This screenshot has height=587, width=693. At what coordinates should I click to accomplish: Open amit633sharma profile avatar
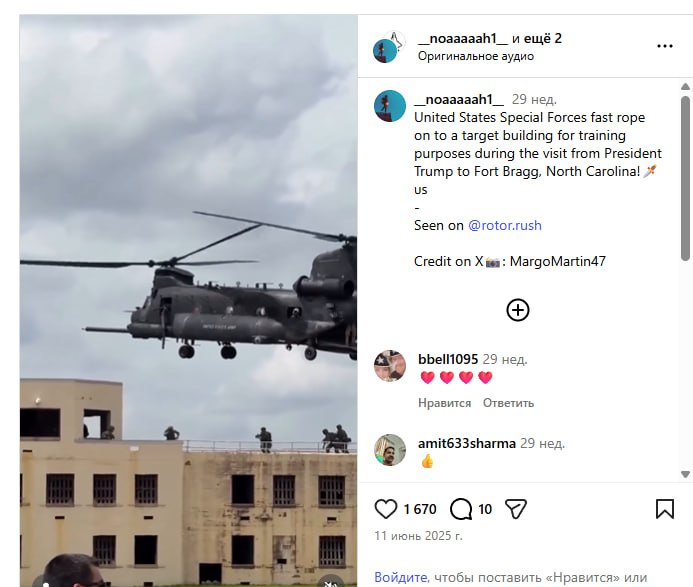390,450
